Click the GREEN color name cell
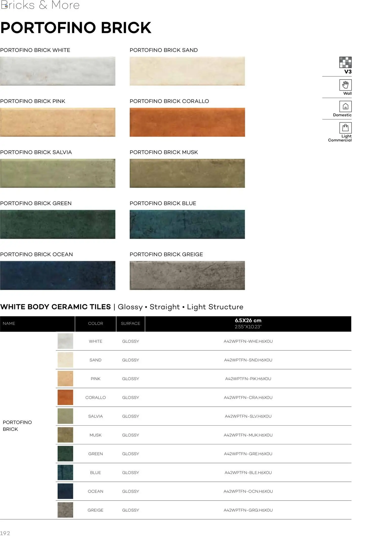 coord(96,454)
